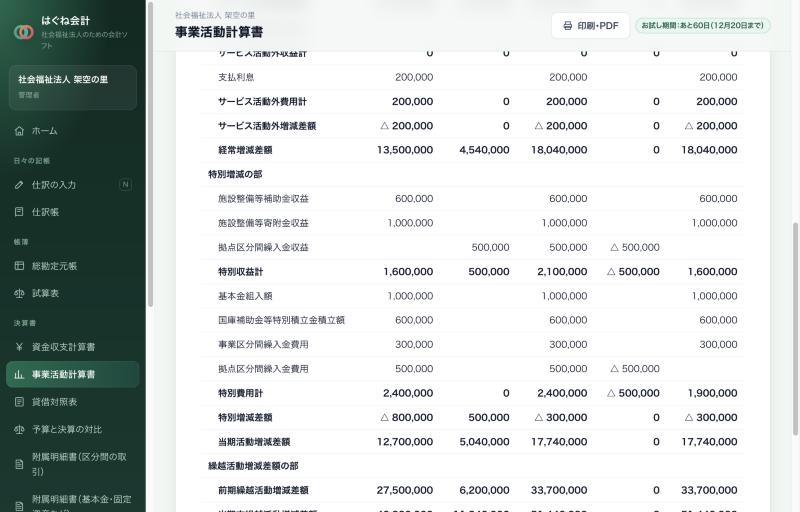Open 貸借対照表 report
Viewport: 800px width, 512px height.
point(72,402)
